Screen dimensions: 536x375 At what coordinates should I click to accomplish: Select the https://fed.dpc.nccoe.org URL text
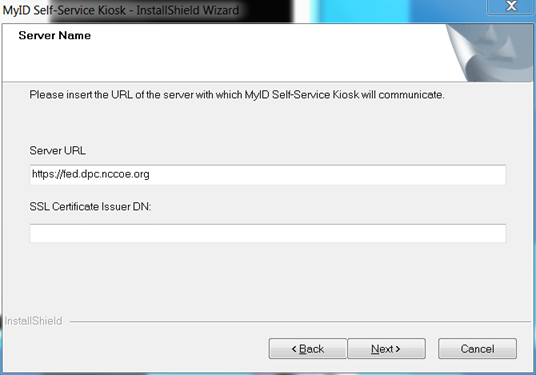91,174
